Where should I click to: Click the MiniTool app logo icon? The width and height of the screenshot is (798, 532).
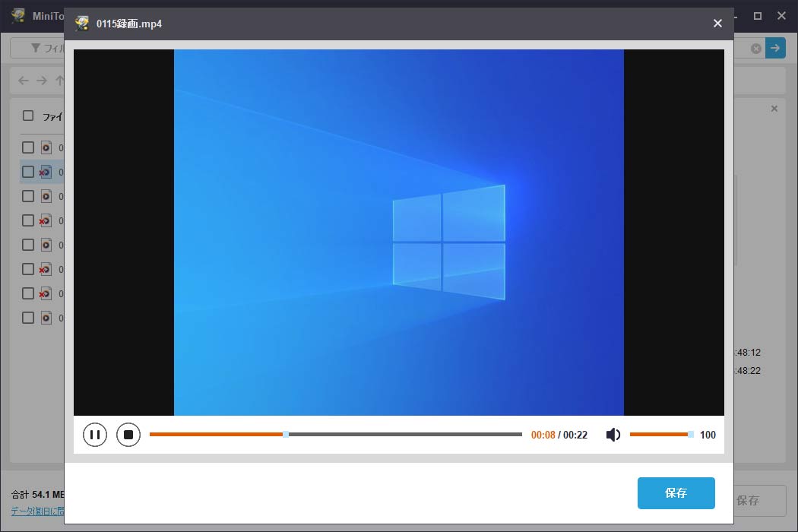click(18, 15)
